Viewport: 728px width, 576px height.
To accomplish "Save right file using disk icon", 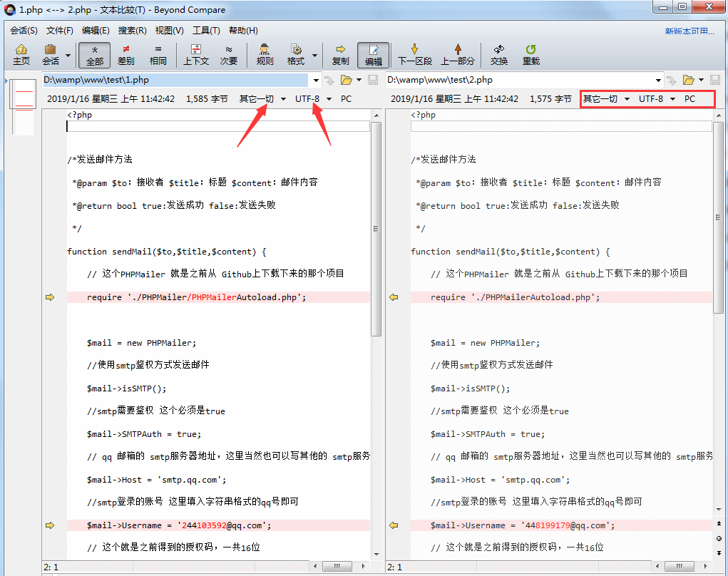I will click(715, 80).
